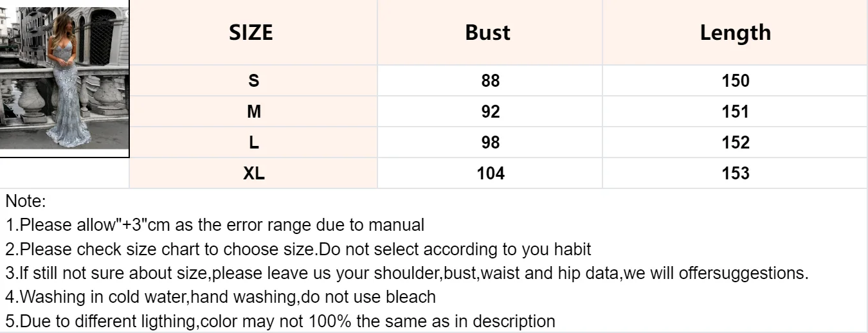Screen dimensions: 868x333
Task: Click the S size cell
Action: click(253, 80)
